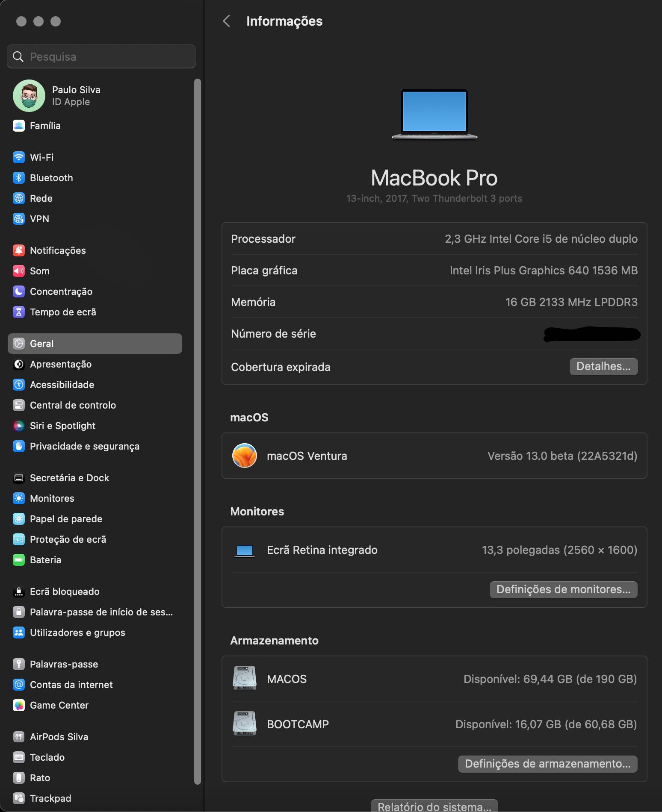Click the Som speaker icon
662x812 pixels.
(x=19, y=271)
